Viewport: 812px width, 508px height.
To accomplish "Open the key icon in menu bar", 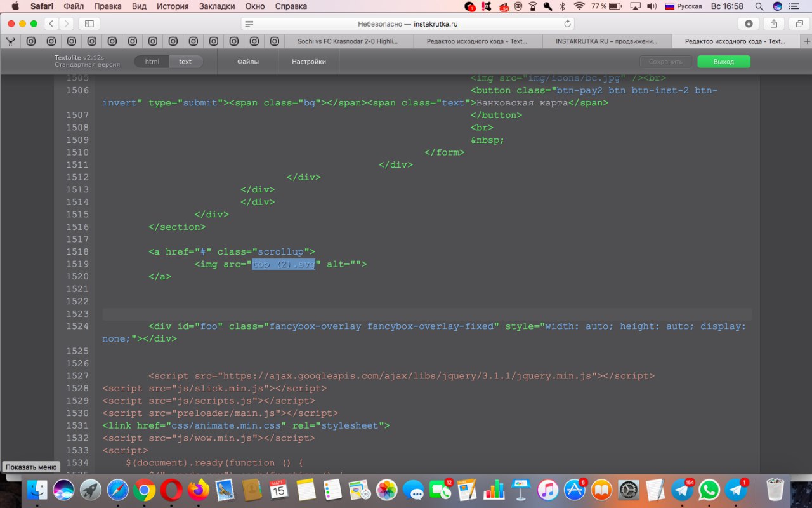I will point(547,6).
